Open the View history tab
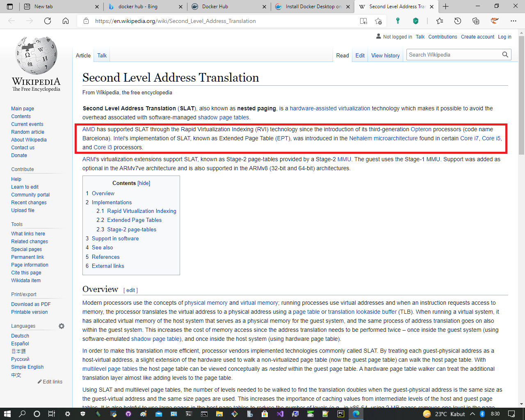Image resolution: width=525 pixels, height=420 pixels. (x=386, y=55)
